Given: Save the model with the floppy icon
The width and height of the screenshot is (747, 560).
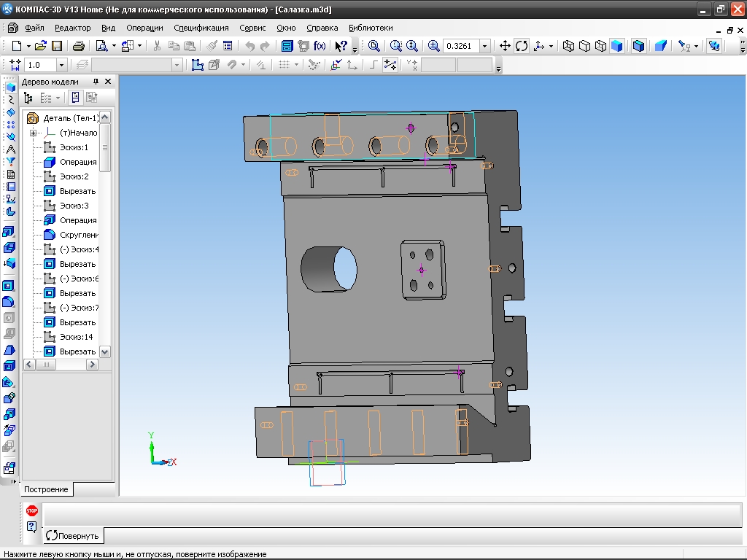Looking at the screenshot, I should 57,46.
